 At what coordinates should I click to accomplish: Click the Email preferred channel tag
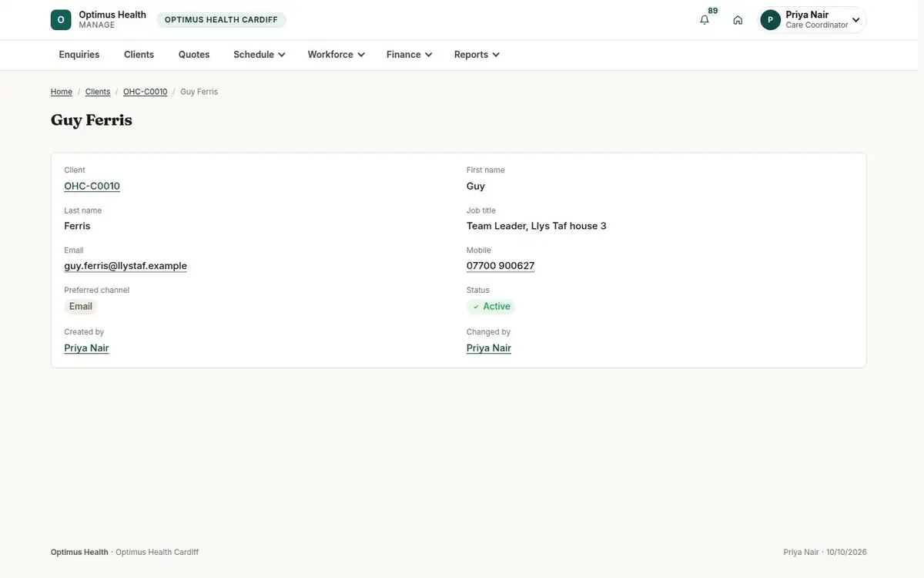pyautogui.click(x=81, y=307)
